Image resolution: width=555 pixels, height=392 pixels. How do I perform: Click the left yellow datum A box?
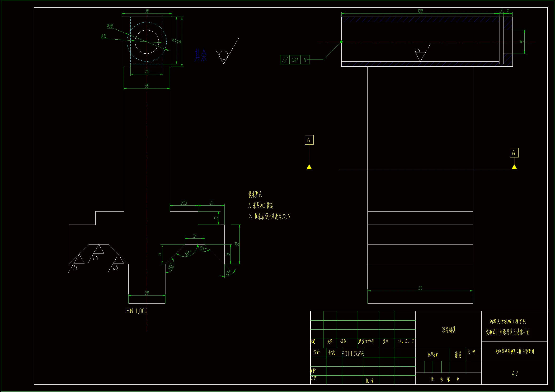pos(309,140)
